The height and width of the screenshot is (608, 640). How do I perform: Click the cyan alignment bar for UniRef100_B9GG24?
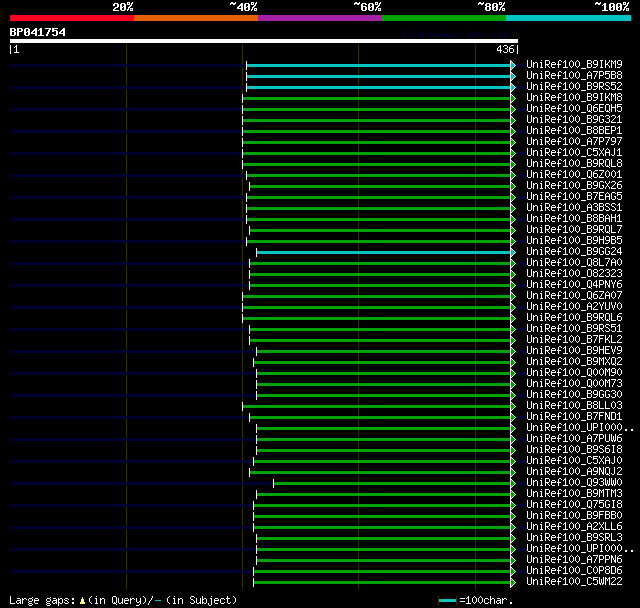(384, 253)
